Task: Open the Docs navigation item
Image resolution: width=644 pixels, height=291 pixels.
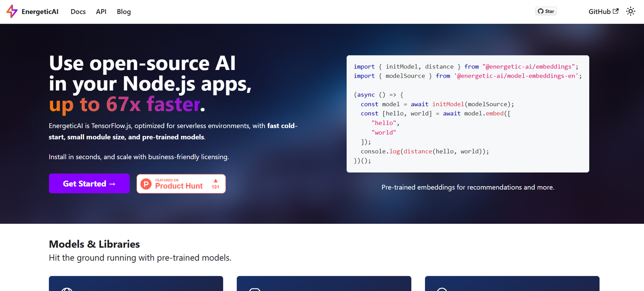Action: 78,12
